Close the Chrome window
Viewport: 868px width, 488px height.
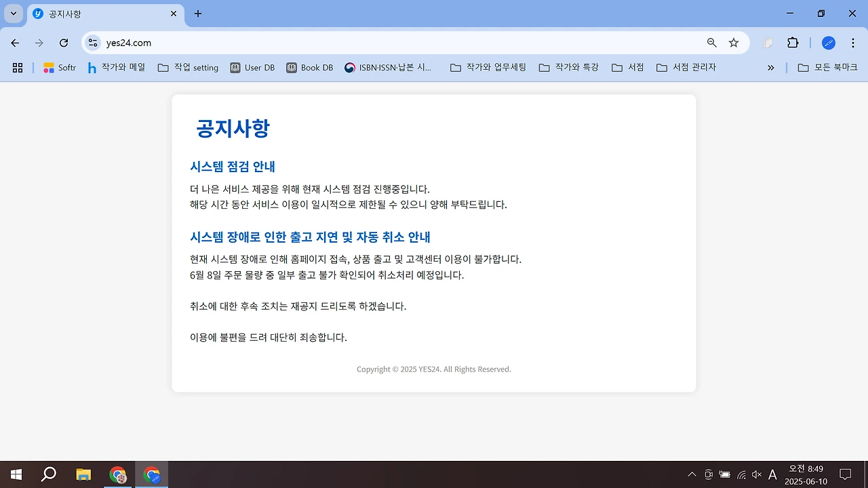tap(852, 14)
